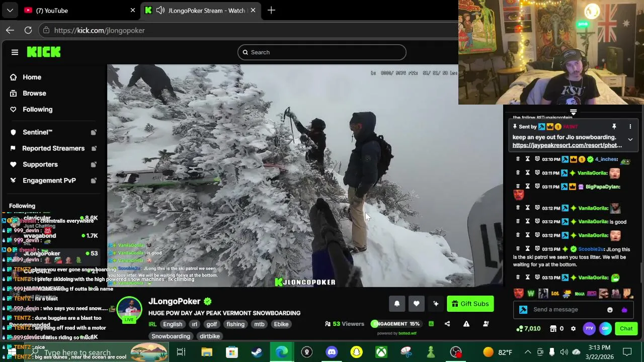Open the emoji picker in chat

(610, 310)
